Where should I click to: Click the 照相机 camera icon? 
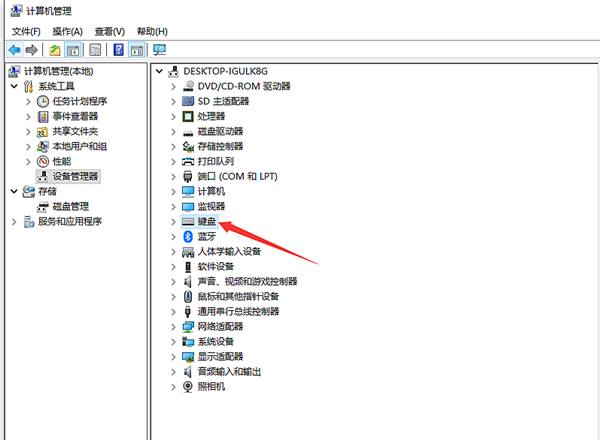click(188, 387)
